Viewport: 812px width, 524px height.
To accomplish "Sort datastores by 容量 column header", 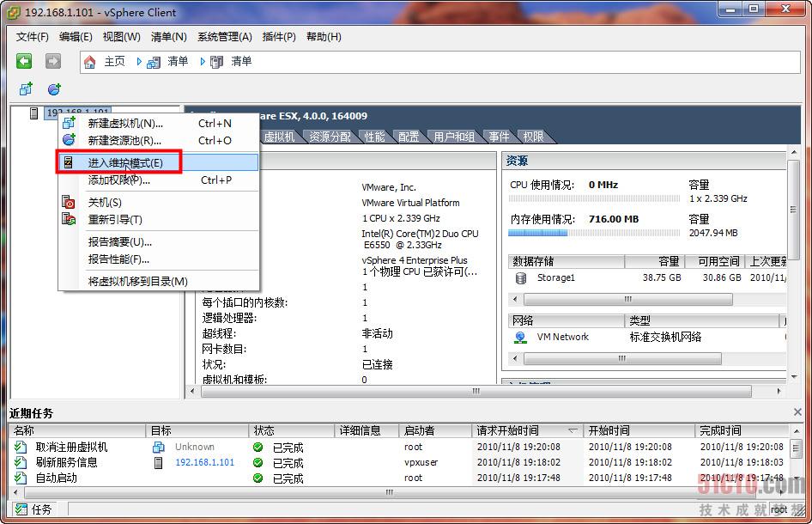I will pos(656,261).
